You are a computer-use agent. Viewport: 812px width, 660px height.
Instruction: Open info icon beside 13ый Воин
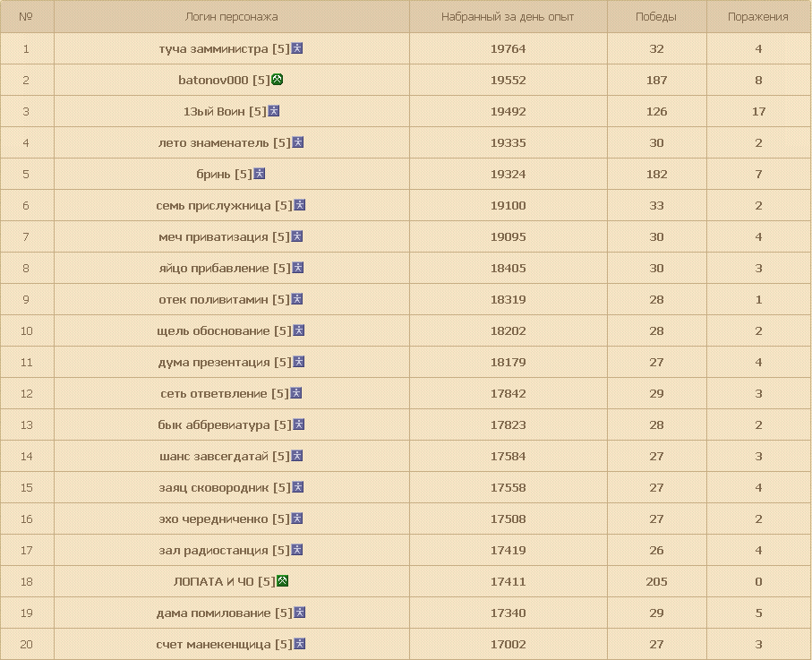click(273, 111)
